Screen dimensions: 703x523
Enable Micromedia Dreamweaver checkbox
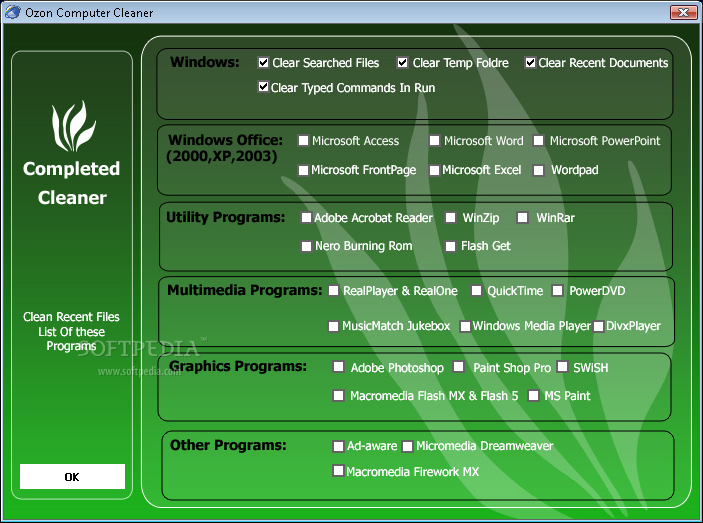click(x=407, y=446)
